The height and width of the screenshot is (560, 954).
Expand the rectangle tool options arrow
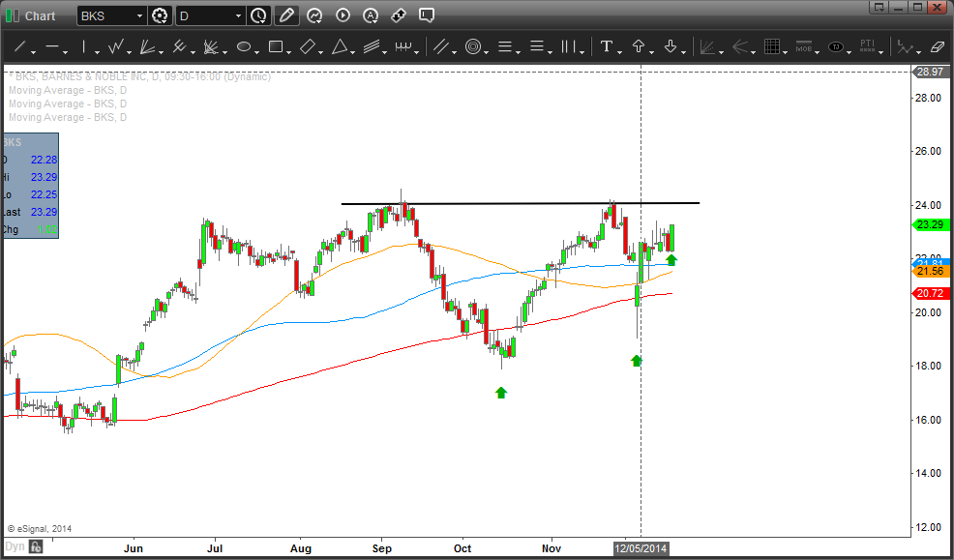[x=289, y=51]
